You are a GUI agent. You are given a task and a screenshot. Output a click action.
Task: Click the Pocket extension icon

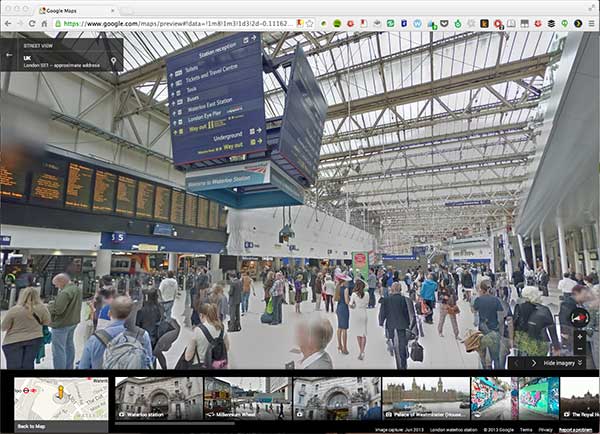[x=444, y=24]
